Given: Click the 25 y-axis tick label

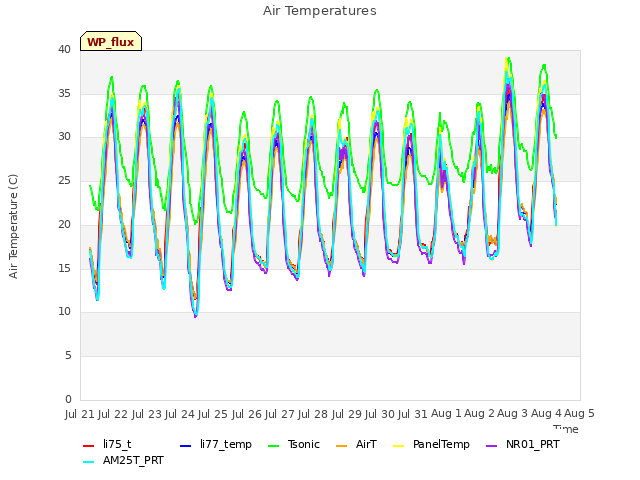Looking at the screenshot, I should point(64,180).
